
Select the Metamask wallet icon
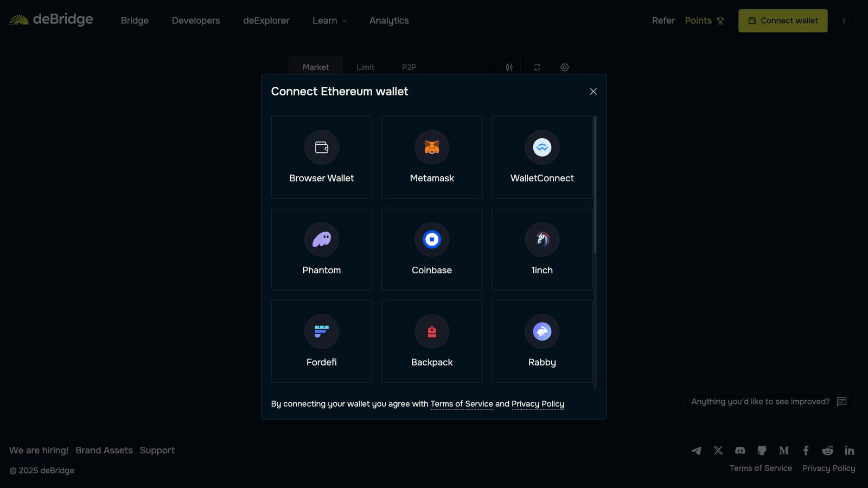[431, 147]
